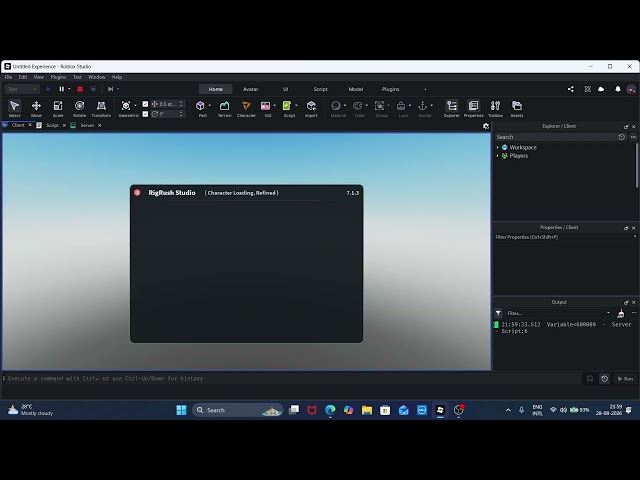The height and width of the screenshot is (480, 640).
Task: Click the Anchor icon
Action: pyautogui.click(x=423, y=106)
